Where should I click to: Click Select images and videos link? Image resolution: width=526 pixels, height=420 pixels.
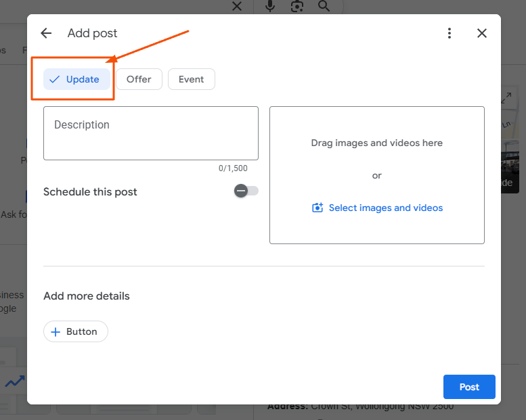pyautogui.click(x=385, y=208)
